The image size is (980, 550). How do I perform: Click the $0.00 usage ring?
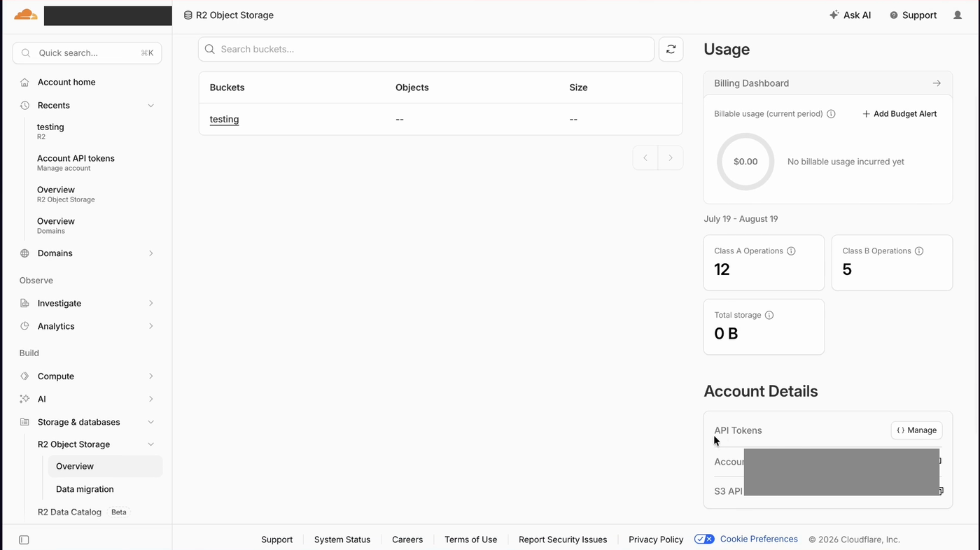point(745,162)
